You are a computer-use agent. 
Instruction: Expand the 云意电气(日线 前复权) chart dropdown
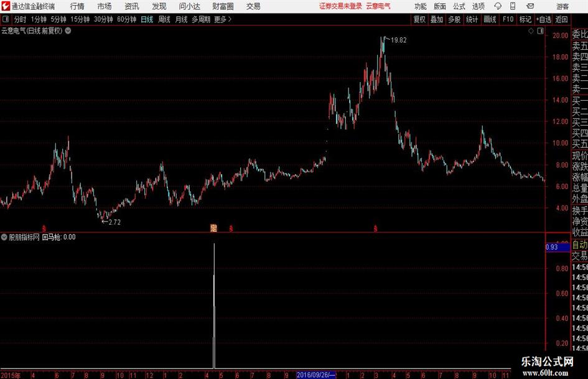tap(68, 30)
